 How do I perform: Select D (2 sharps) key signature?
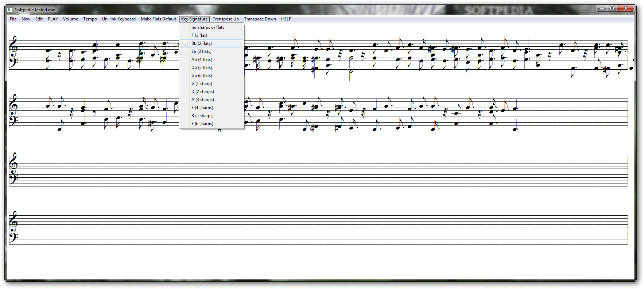212,92
